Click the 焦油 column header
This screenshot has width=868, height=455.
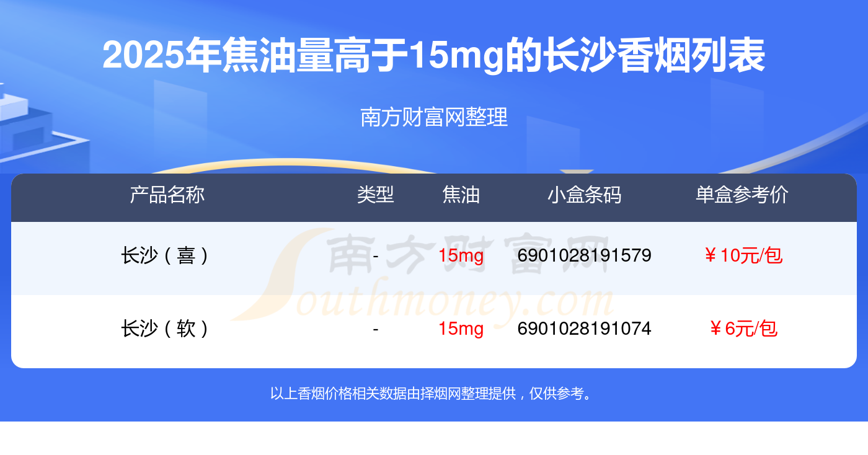click(x=461, y=195)
